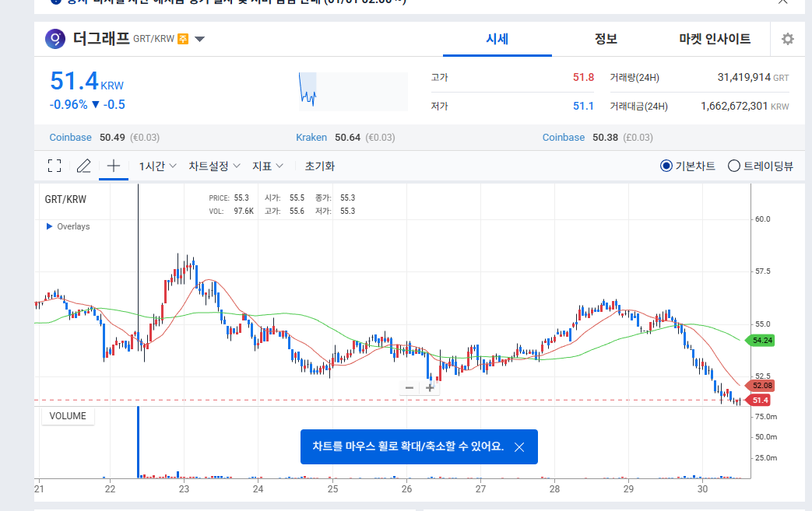Click the Kraken exchange link
The image size is (812, 511).
coord(311,138)
